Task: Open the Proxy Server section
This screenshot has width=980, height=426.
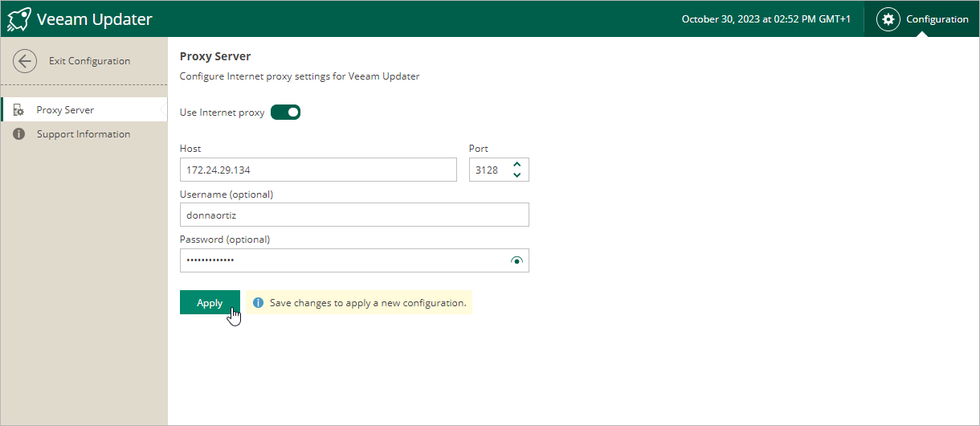Action: (x=84, y=110)
